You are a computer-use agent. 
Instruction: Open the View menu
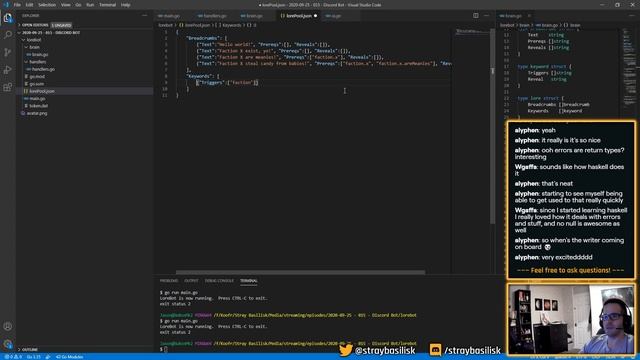pos(66,5)
